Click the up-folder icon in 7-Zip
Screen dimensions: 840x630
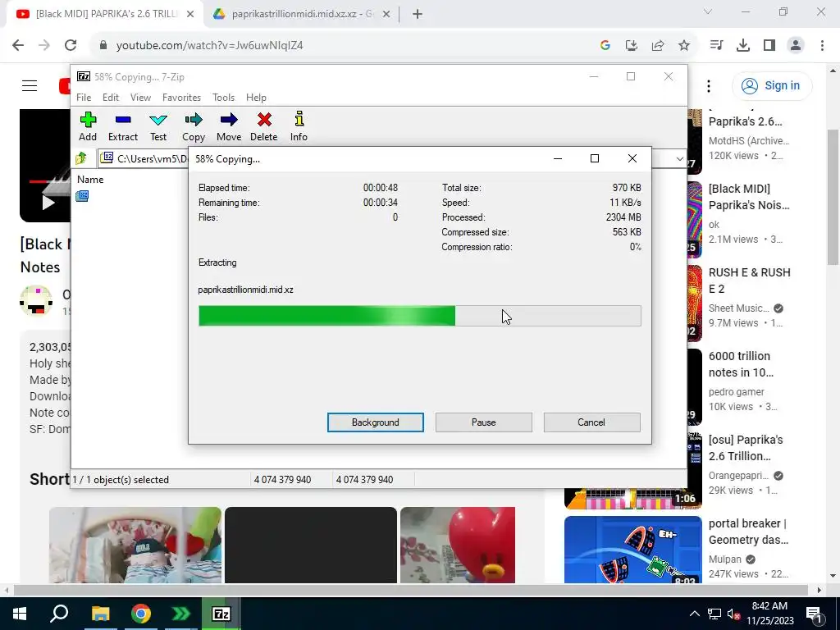point(81,158)
